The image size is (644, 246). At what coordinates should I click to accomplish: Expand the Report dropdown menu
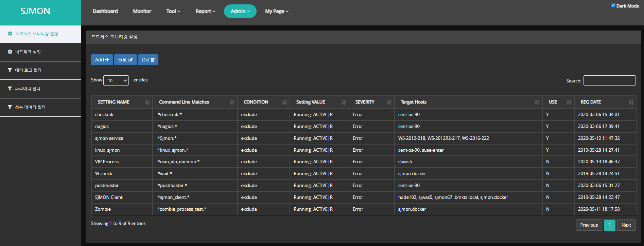click(205, 11)
